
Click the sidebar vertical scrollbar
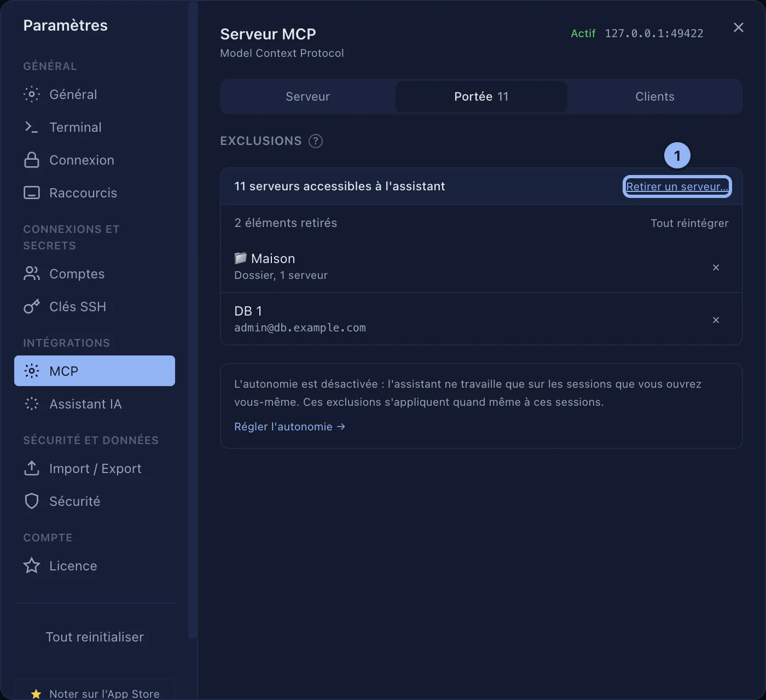192,320
